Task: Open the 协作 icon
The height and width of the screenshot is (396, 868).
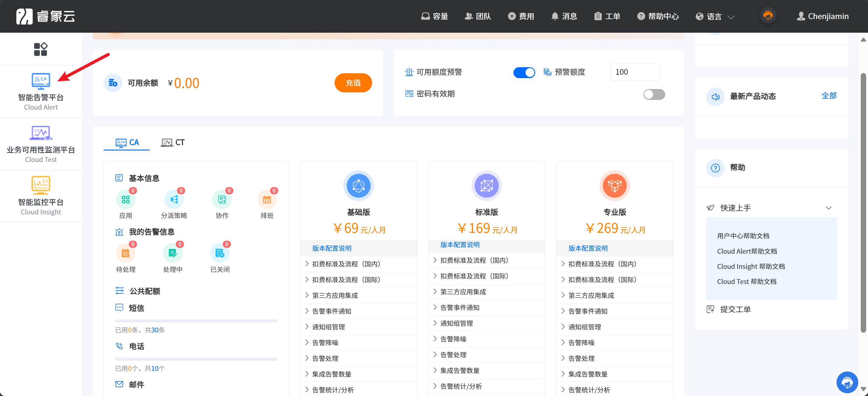Action: pos(222,200)
